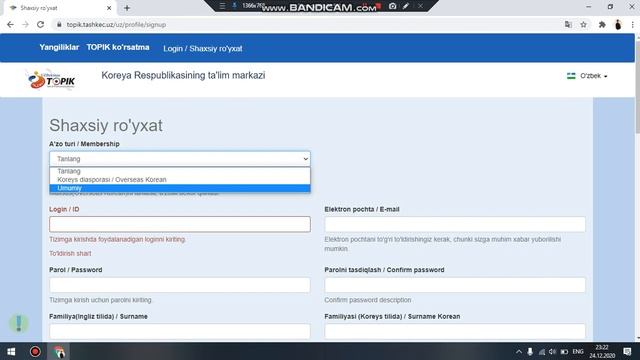This screenshot has width=640, height=360.
Task: Select the Shaxsiy ro'yxat browser tab
Action: pos(60,8)
